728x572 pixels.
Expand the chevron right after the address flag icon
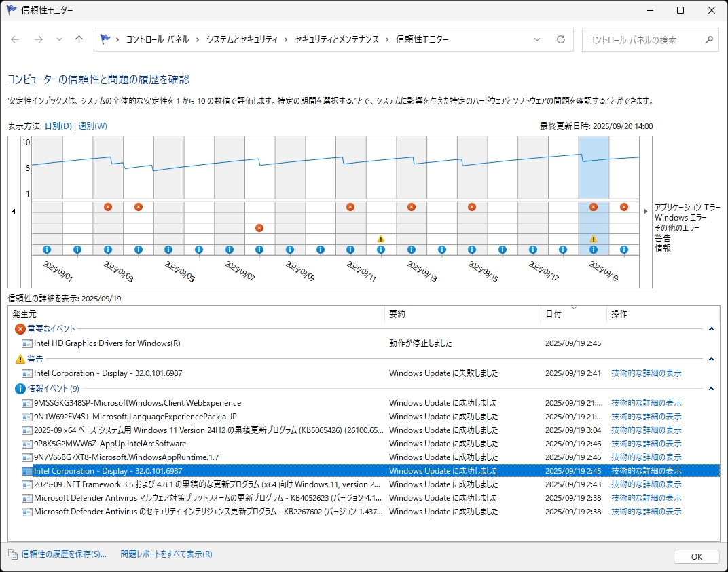tap(117, 40)
